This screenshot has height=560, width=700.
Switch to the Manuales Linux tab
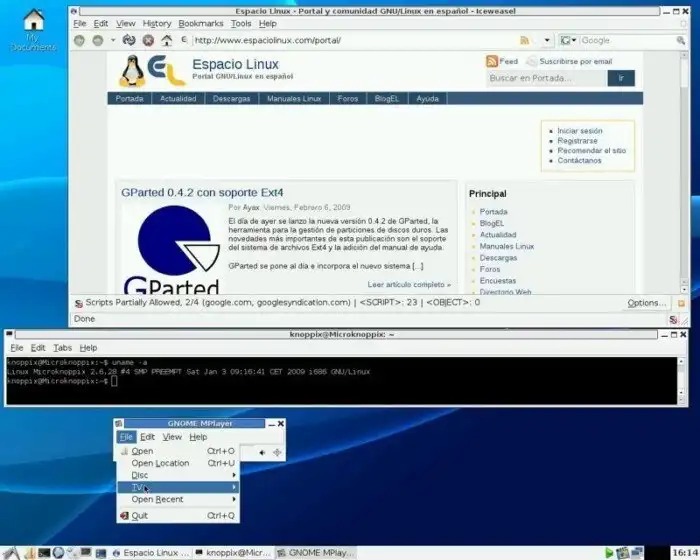click(294, 99)
